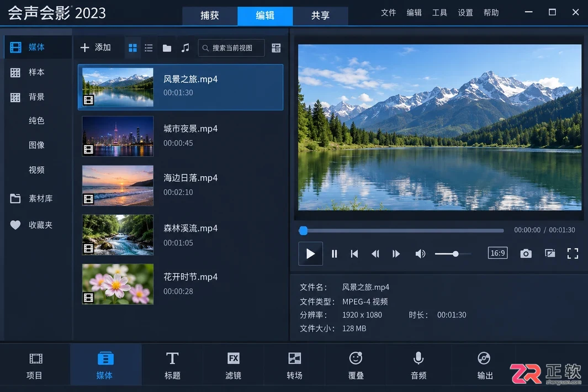Click the resize preview icon
Viewport: 588px width, 392px height.
550,253
